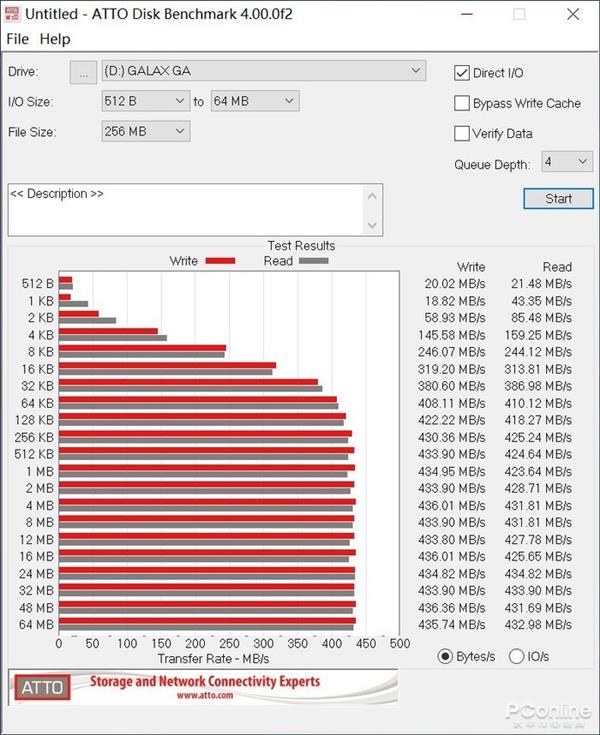
Task: Click the 4 KB row label in chart
Action: pos(41,335)
